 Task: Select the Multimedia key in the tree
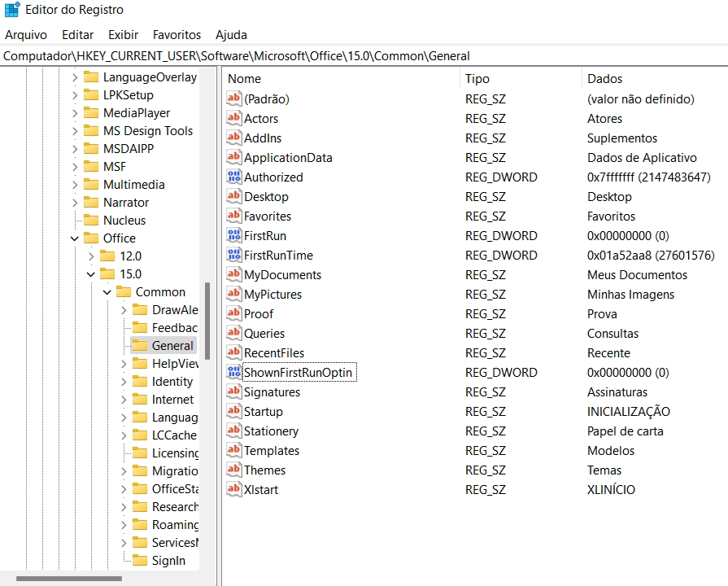point(133,185)
